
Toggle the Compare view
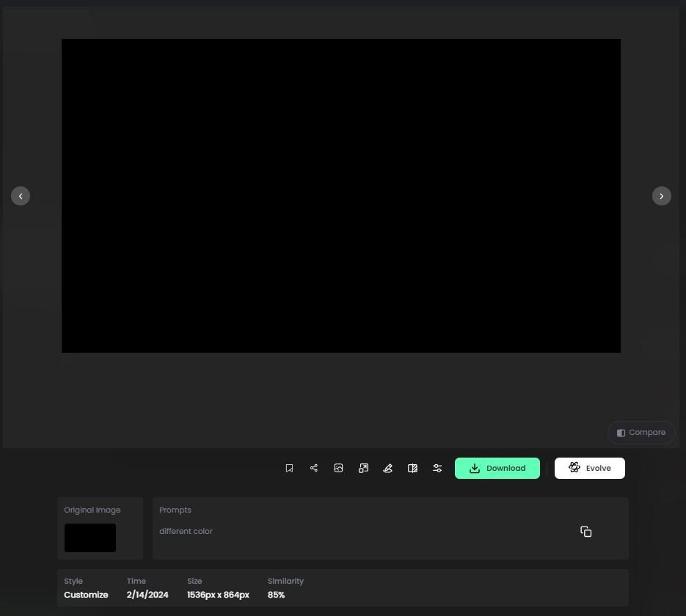[x=641, y=433]
